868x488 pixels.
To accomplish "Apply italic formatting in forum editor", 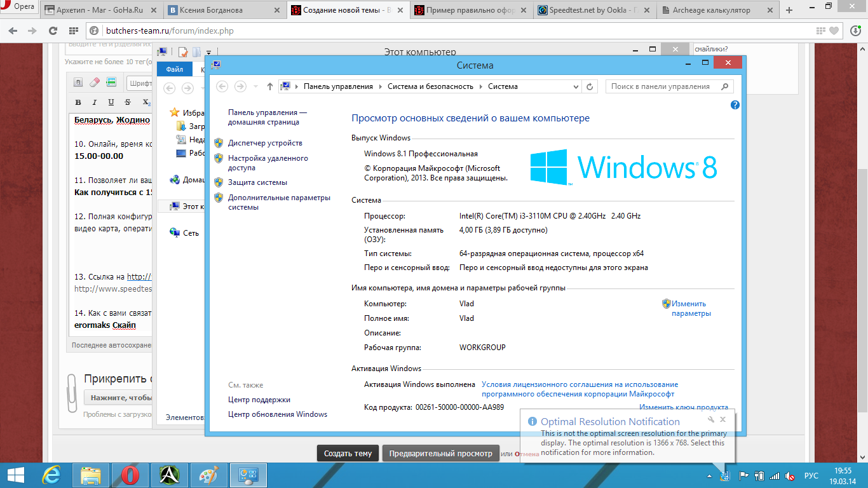I will click(x=95, y=102).
